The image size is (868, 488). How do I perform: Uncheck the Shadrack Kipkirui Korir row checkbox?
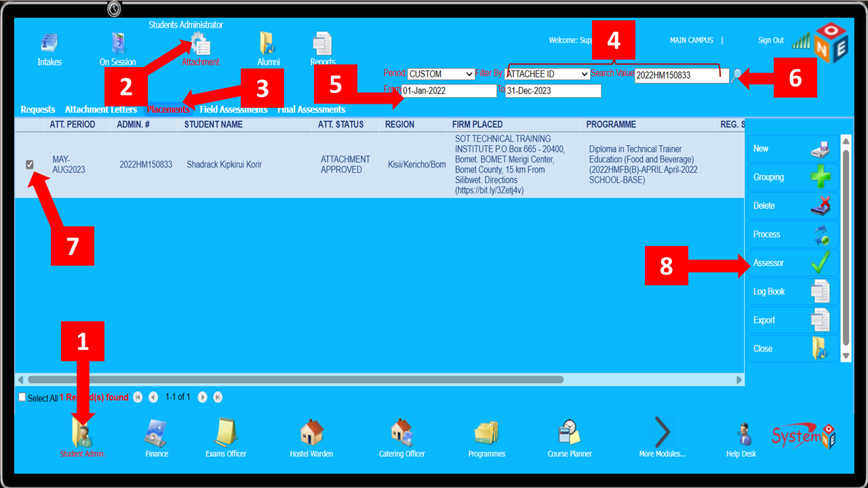click(30, 165)
